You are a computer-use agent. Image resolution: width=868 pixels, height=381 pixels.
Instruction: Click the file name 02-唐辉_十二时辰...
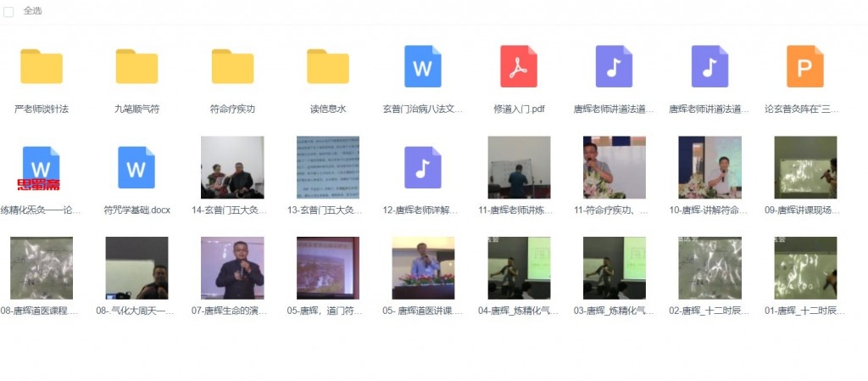coord(710,311)
